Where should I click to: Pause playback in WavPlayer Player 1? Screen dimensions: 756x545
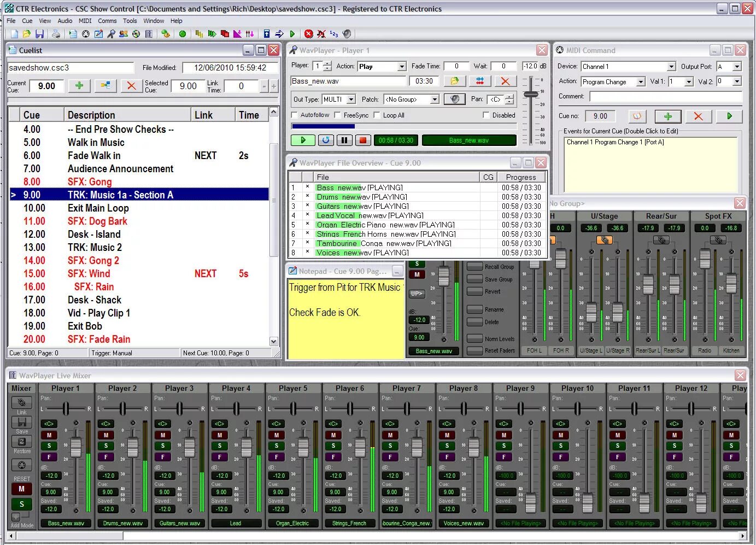pos(344,140)
